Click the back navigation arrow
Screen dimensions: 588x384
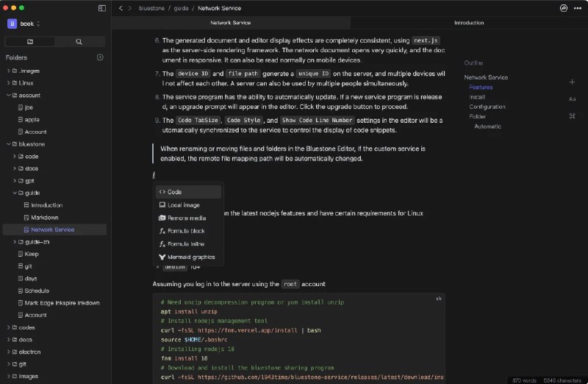pyautogui.click(x=120, y=8)
